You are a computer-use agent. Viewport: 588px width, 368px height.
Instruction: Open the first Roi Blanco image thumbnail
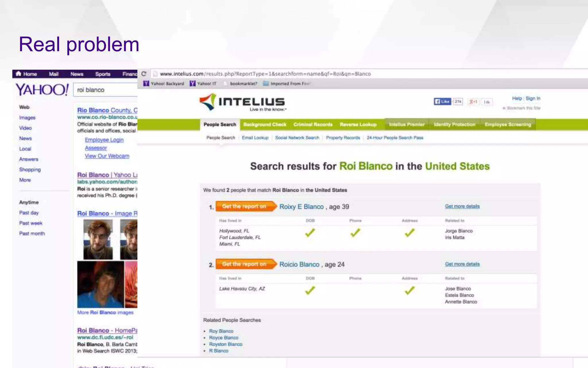click(98, 239)
